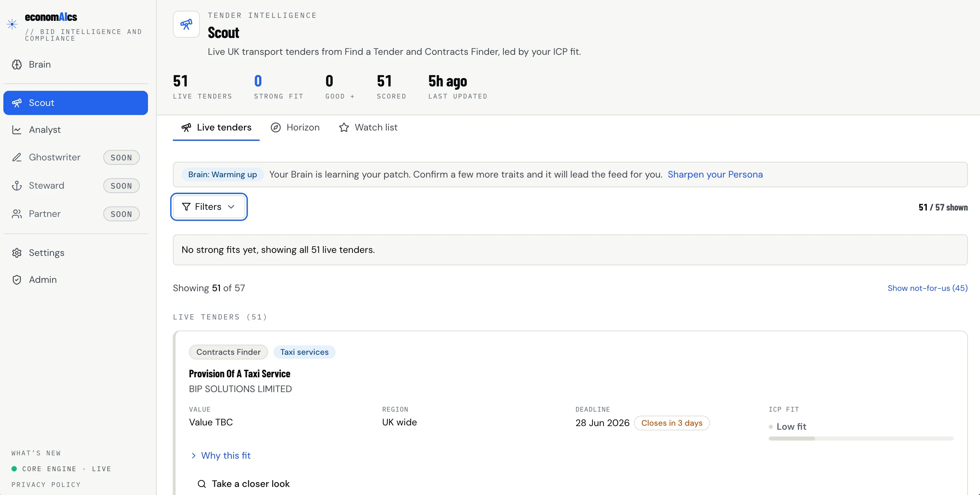
Task: Click the UK wide region value
Action: (x=400, y=422)
